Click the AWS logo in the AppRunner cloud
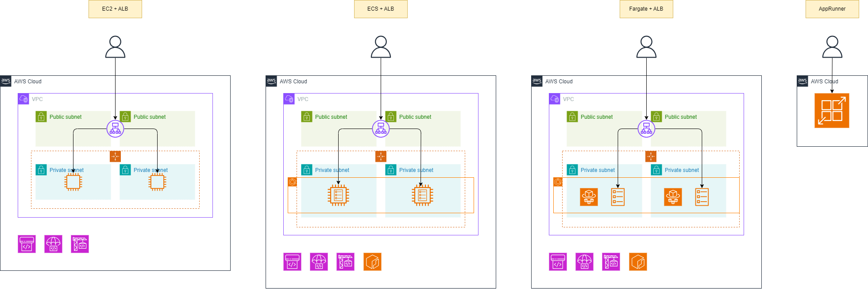The width and height of the screenshot is (868, 289). 802,81
